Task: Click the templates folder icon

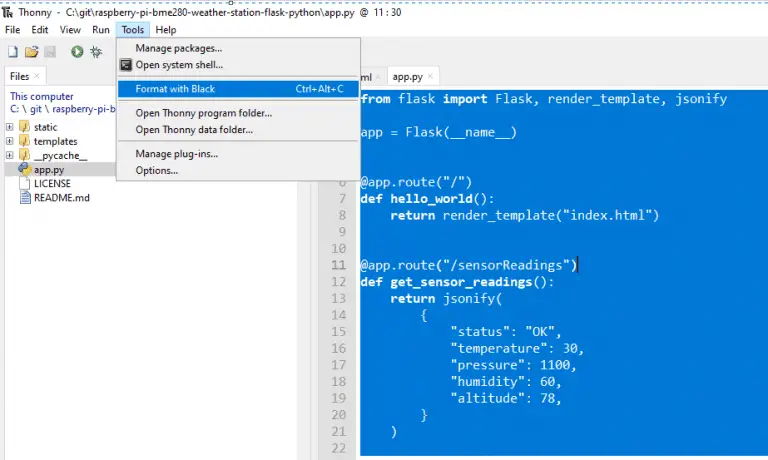Action: click(24, 141)
